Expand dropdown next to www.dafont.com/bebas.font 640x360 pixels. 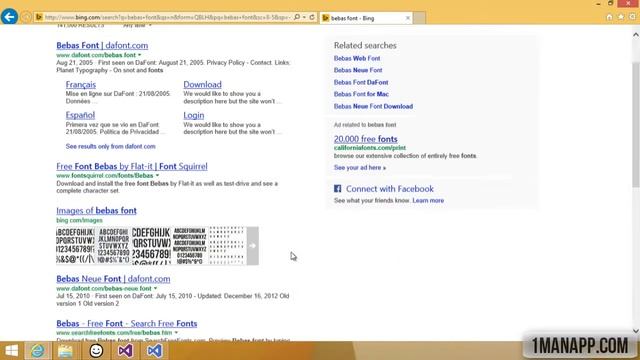click(x=140, y=55)
